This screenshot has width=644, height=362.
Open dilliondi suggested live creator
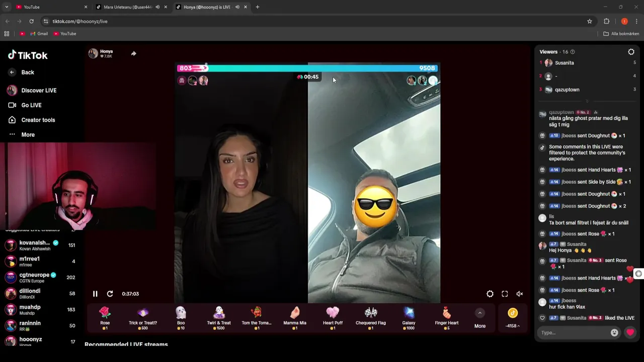coord(40,294)
